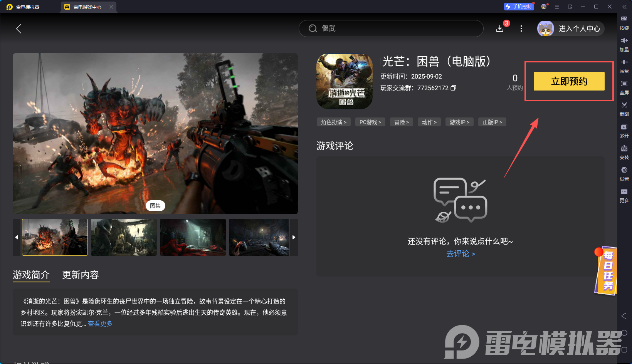Click the title bar pop-out window icon
Screen dimensions: 632x364
570,7
